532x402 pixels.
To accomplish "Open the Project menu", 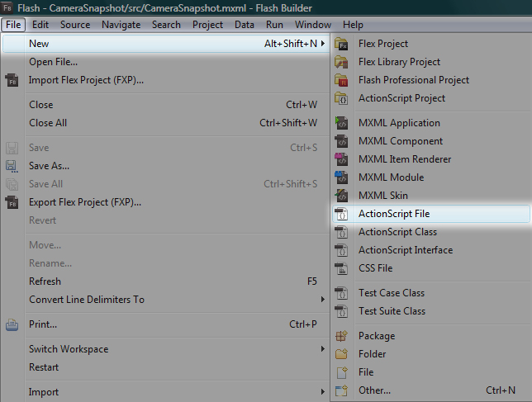I will [207, 25].
